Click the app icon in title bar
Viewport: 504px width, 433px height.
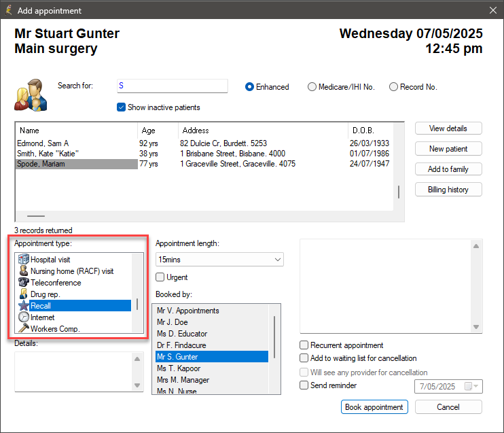[x=9, y=10]
